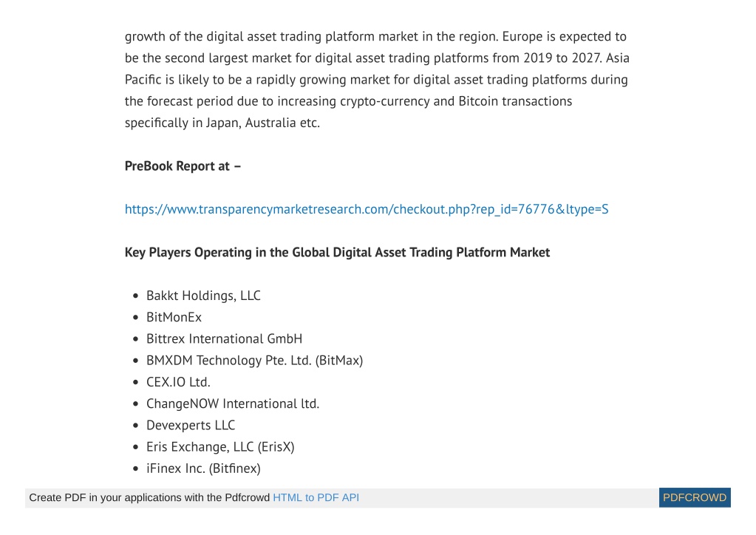The height and width of the screenshot is (535, 756).
Task: Click the bullet before iFinex Inc.
Action: pyautogui.click(x=135, y=469)
